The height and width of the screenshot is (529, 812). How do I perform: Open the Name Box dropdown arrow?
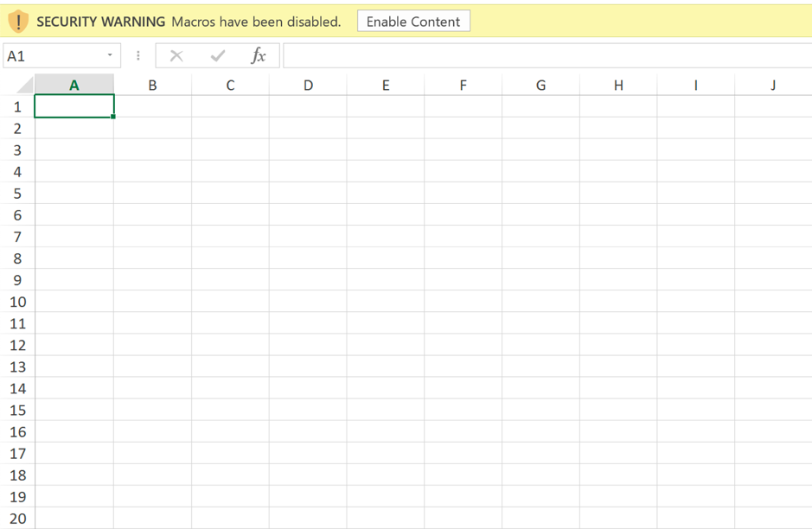[x=110, y=56]
